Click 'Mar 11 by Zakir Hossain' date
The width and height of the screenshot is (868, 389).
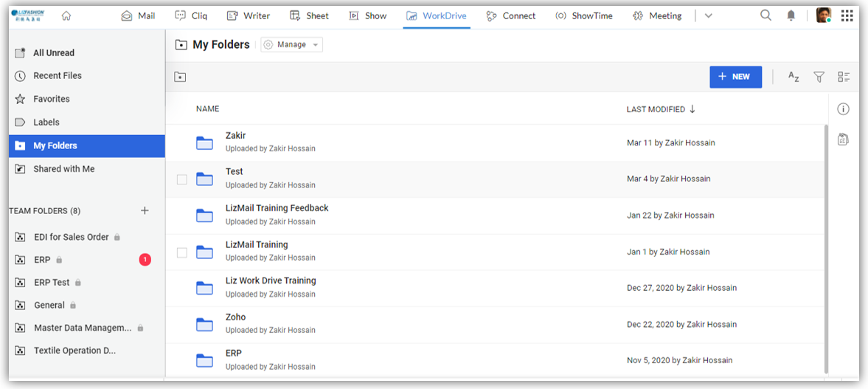[671, 143]
